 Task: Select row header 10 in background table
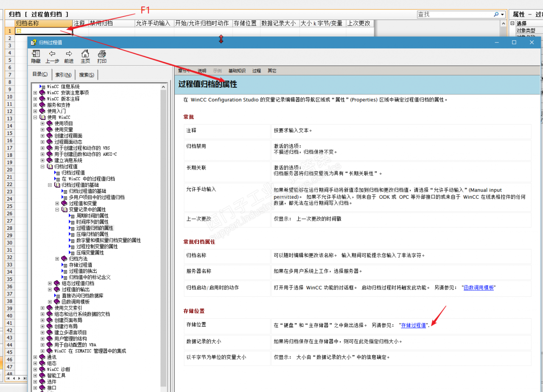pos(9,97)
